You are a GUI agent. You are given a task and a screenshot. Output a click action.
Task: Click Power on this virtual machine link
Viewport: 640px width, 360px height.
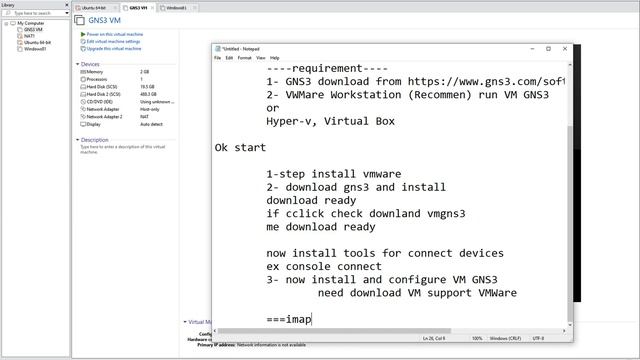click(115, 34)
